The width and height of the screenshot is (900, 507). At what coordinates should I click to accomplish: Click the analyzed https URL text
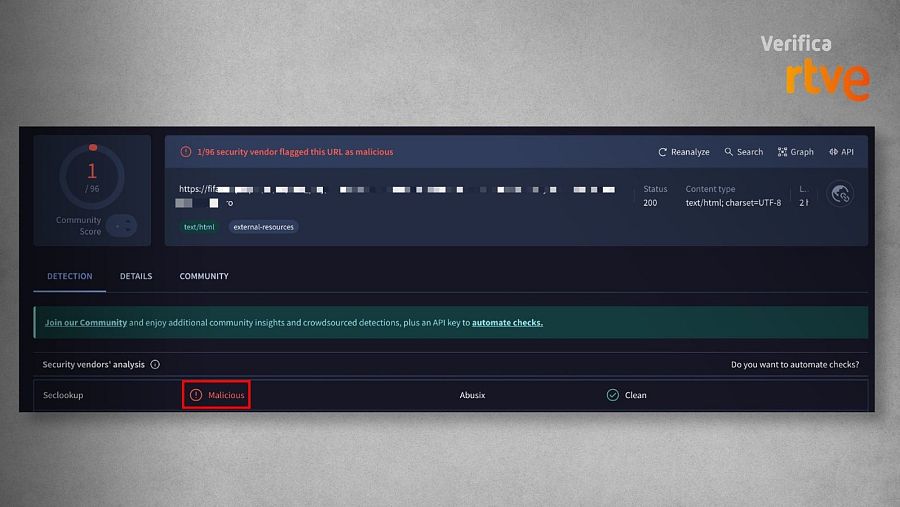tap(397, 196)
